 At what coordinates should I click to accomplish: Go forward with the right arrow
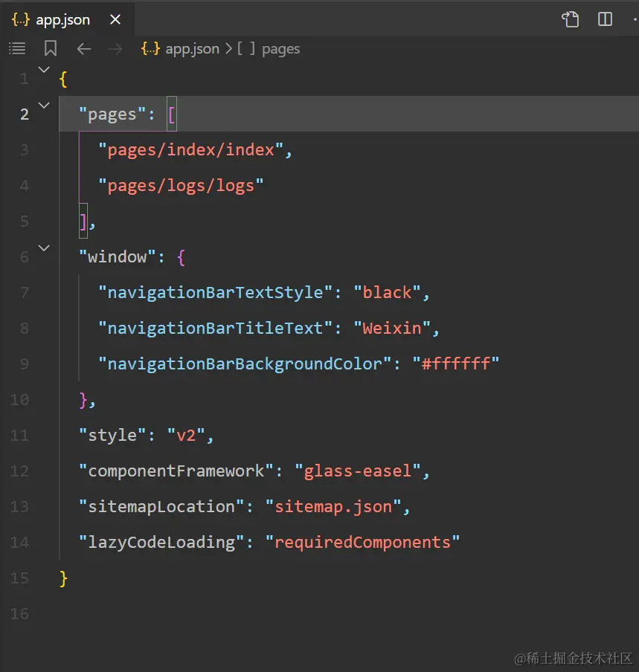(115, 49)
